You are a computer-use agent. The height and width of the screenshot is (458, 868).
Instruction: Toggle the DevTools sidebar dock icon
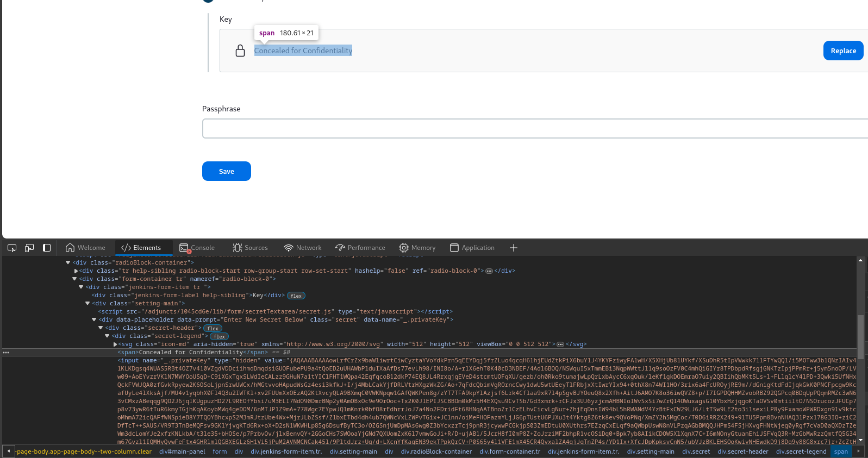(47, 248)
